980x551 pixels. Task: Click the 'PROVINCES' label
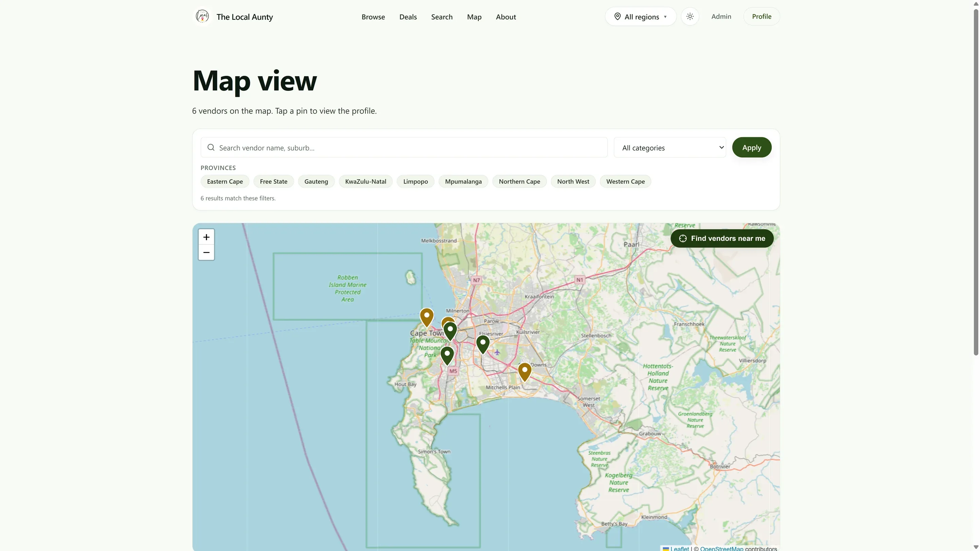coord(218,168)
